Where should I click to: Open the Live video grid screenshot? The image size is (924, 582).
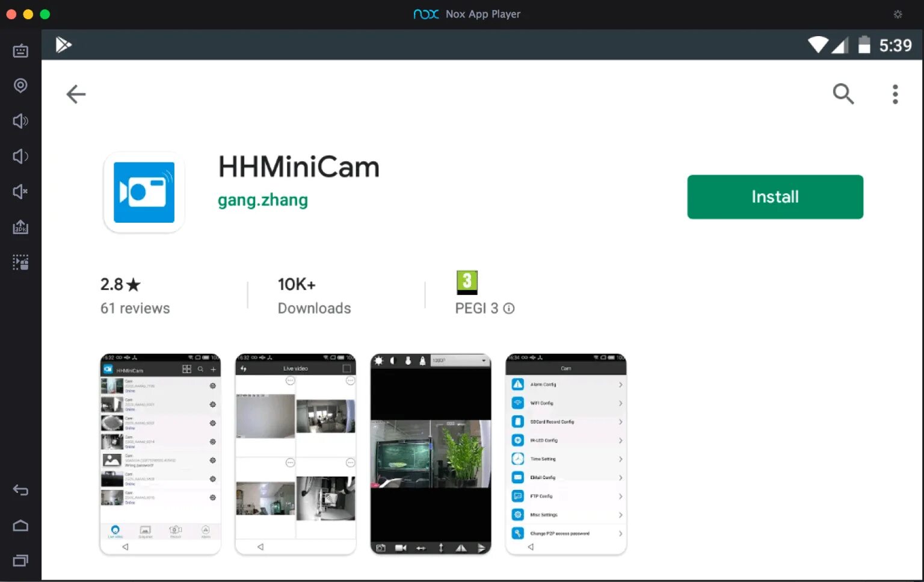(x=295, y=454)
